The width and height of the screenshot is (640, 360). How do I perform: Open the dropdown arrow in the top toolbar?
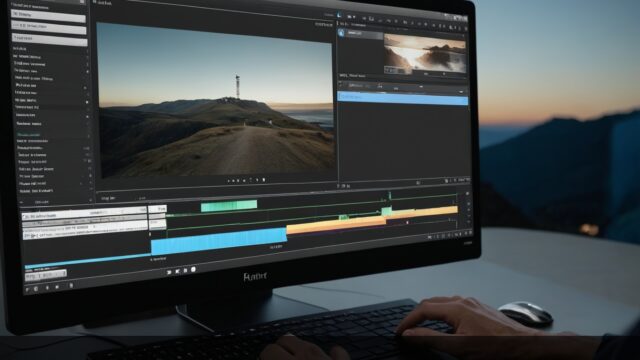coord(354,17)
